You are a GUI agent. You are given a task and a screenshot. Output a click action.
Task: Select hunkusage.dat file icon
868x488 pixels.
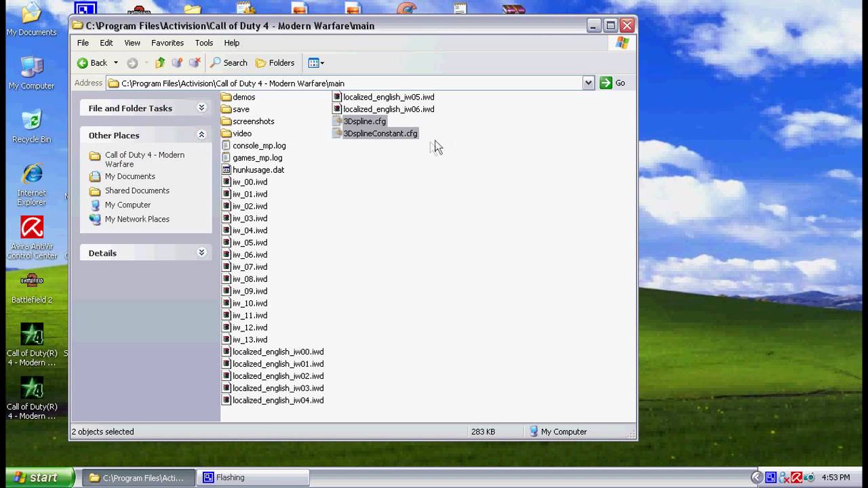226,170
